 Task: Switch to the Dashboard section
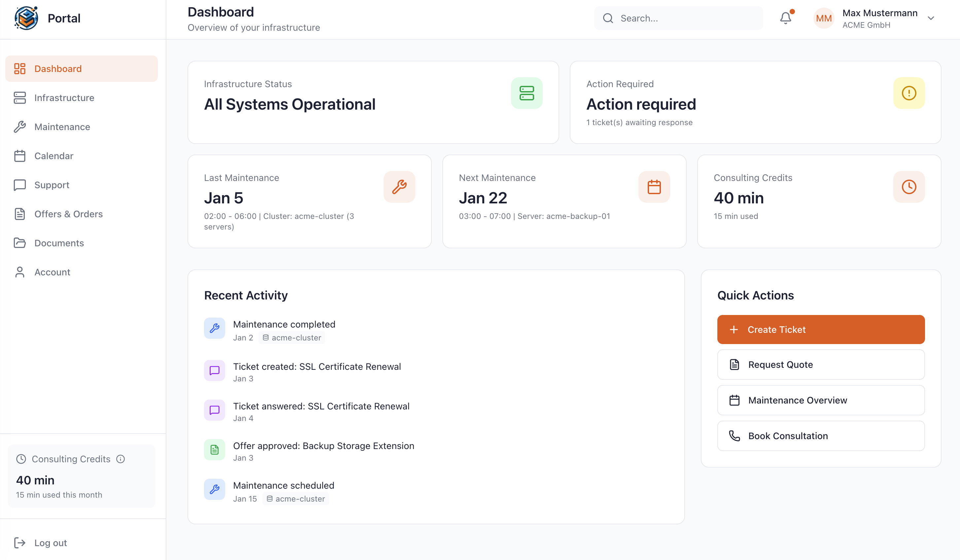[58, 69]
